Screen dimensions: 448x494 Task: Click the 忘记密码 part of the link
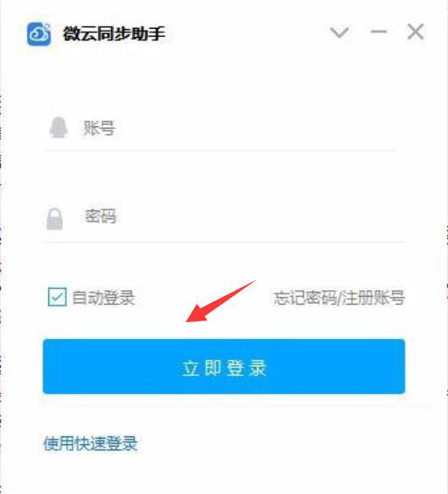[305, 298]
